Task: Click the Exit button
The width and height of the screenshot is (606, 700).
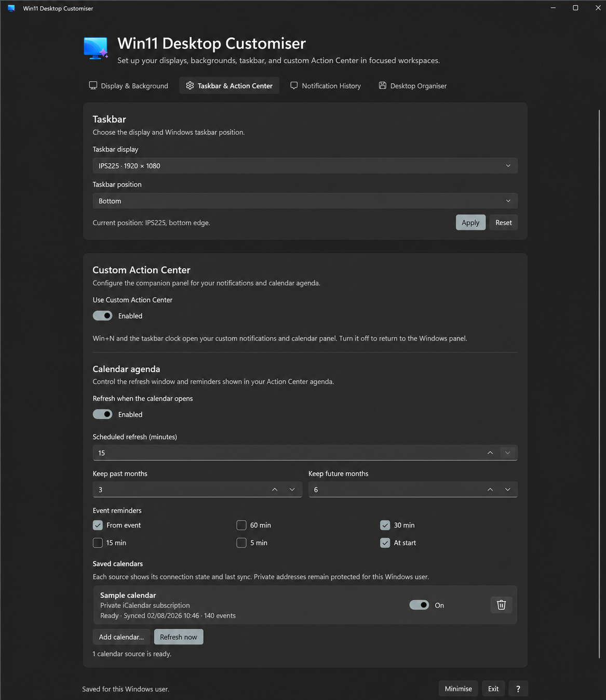Action: point(493,689)
